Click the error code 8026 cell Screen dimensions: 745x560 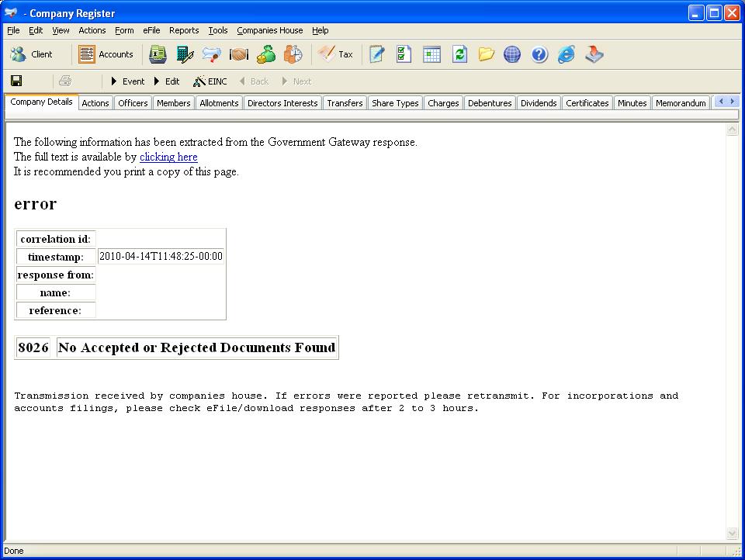click(x=33, y=347)
